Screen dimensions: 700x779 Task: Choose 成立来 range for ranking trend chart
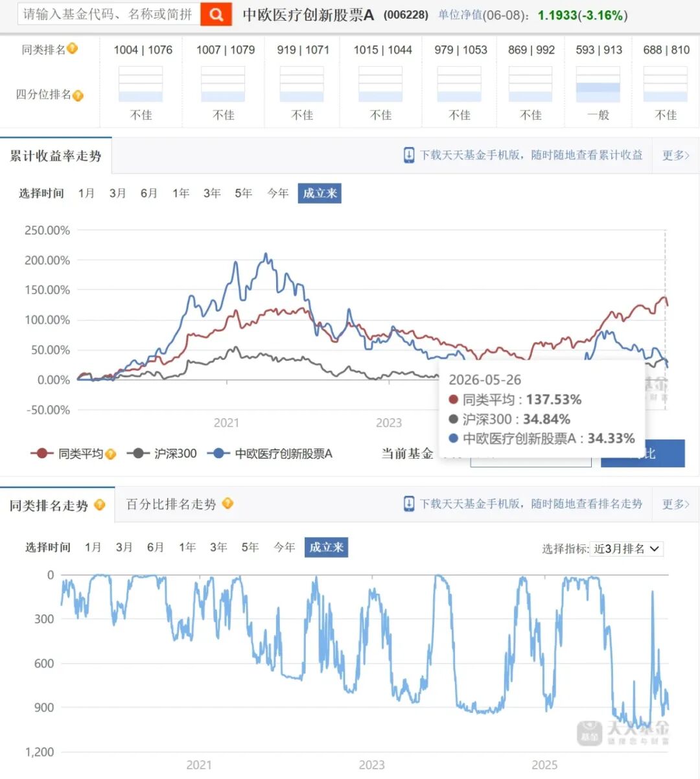click(x=326, y=547)
